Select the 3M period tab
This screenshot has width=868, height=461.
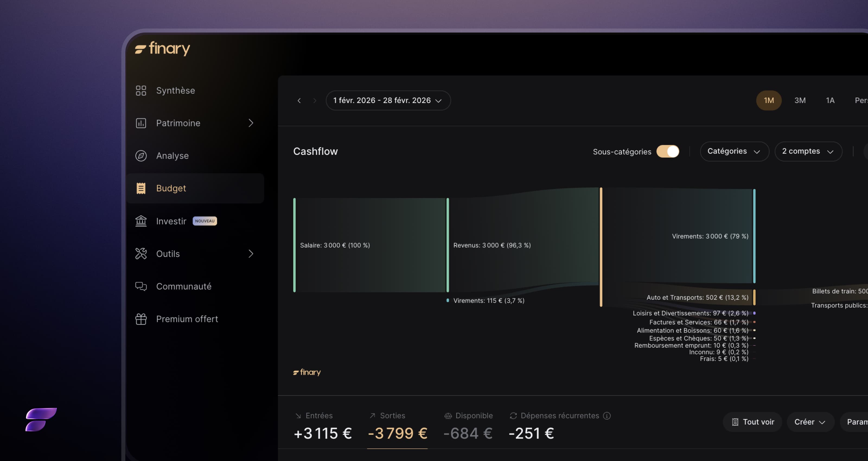tap(800, 100)
